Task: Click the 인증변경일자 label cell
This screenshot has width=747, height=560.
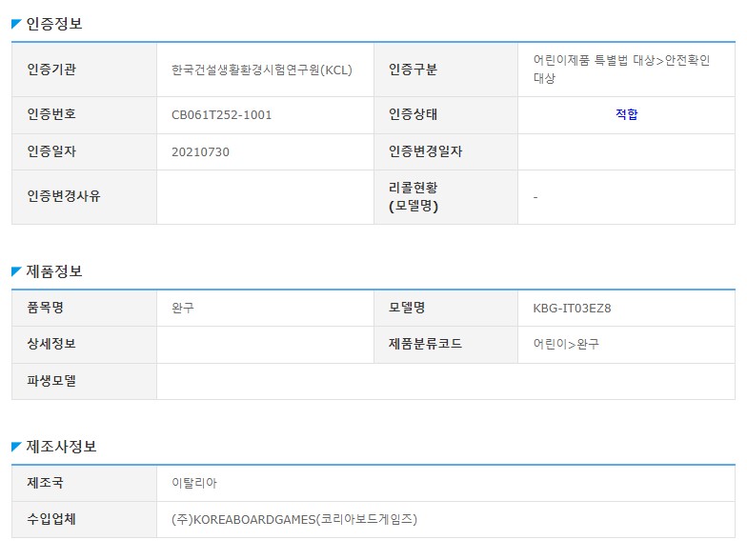Action: point(446,152)
